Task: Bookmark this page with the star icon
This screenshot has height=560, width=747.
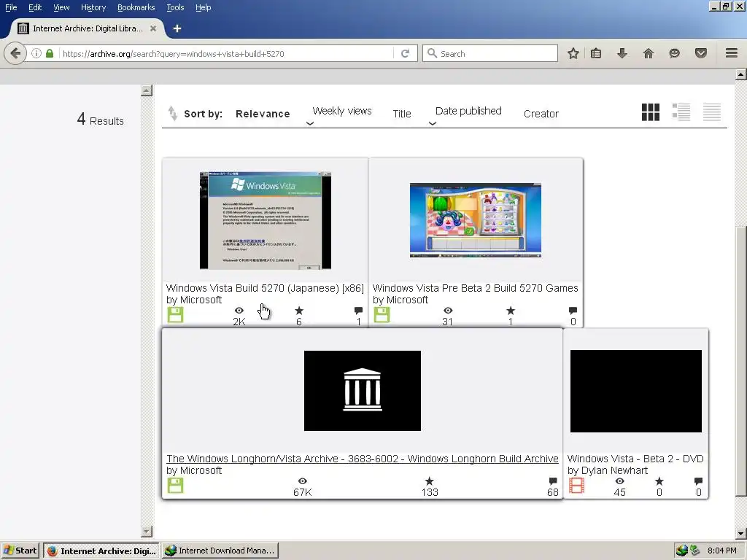Action: point(573,53)
